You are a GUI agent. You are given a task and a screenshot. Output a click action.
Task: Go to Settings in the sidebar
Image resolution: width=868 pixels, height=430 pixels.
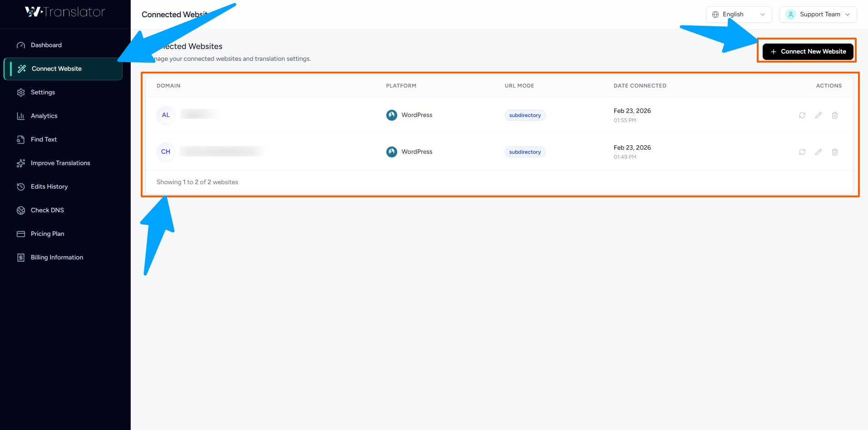(43, 92)
